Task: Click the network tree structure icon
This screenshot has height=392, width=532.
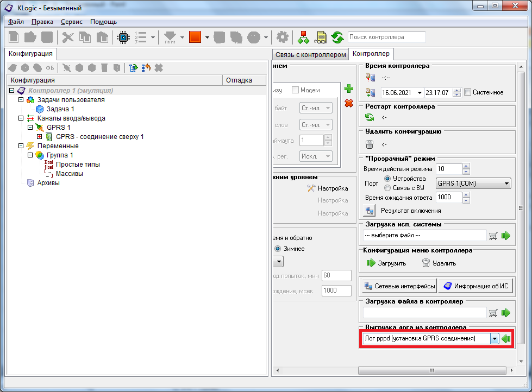Action: (303, 37)
